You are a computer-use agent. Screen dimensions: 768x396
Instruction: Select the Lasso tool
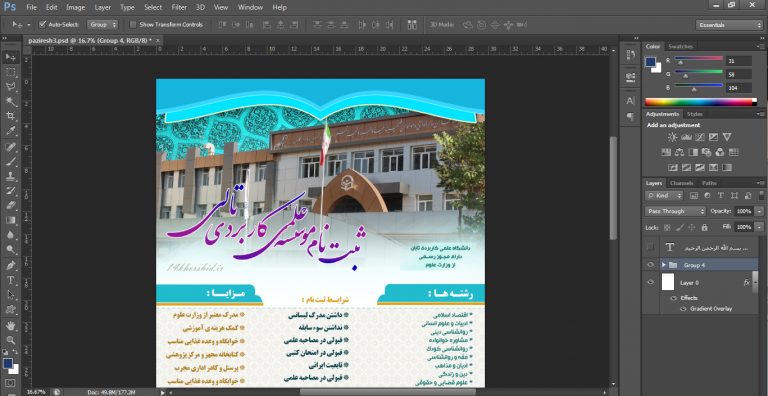pyautogui.click(x=11, y=87)
